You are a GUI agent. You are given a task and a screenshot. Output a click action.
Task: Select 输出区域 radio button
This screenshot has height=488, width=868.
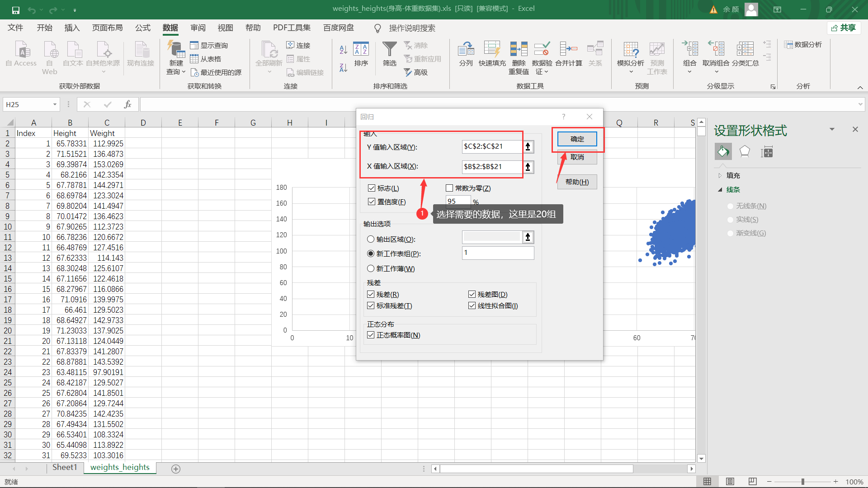point(371,239)
